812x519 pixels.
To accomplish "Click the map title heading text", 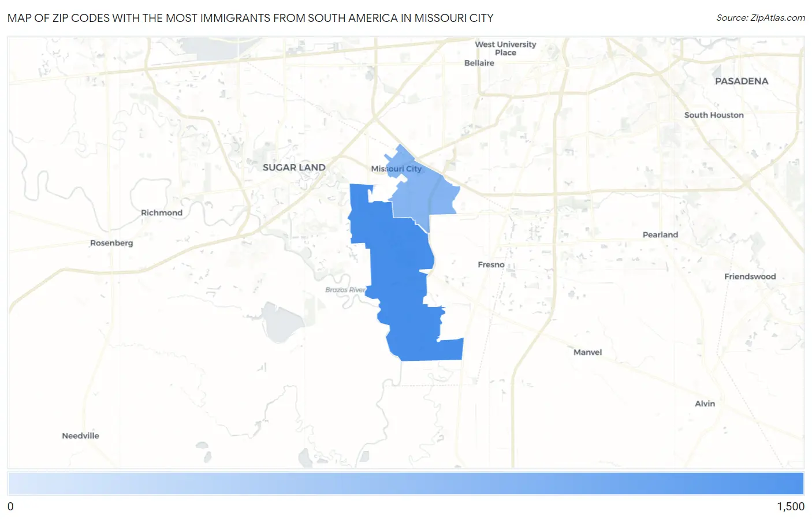I will 250,18.
